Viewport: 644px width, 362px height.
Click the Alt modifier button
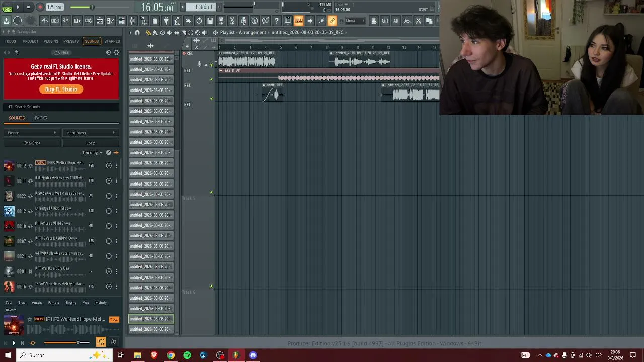(x=396, y=21)
